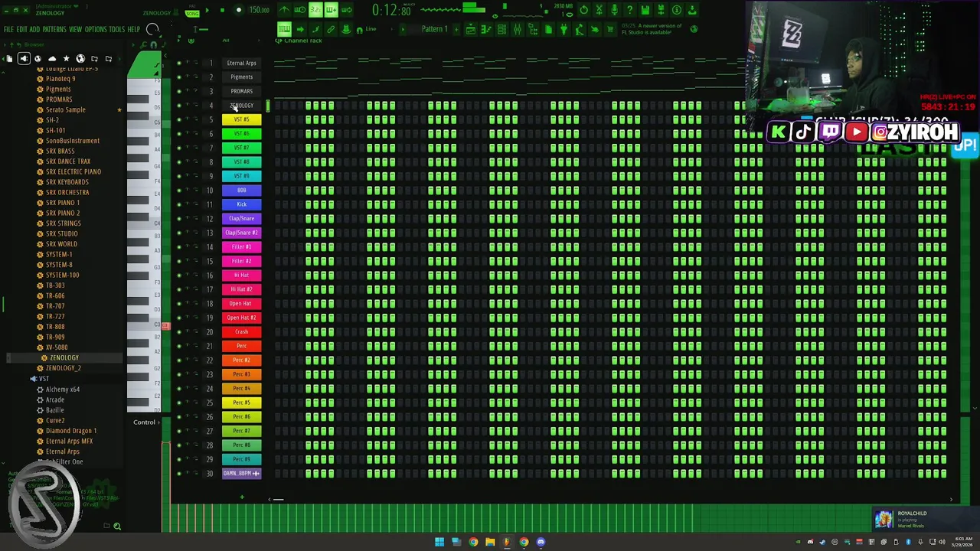Image resolution: width=980 pixels, height=551 pixels.
Task: Toggle the stamp tool toolbar icon
Action: pos(346,29)
